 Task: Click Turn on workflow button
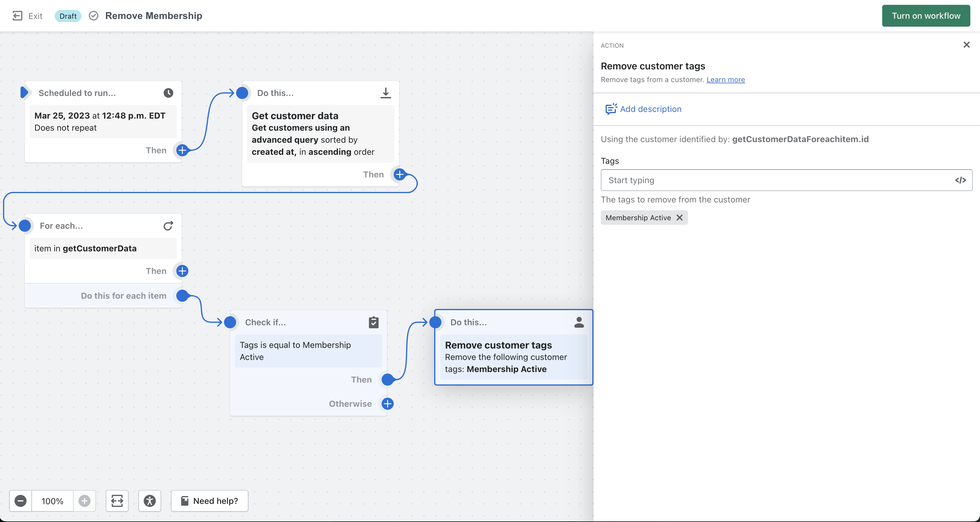coord(926,16)
